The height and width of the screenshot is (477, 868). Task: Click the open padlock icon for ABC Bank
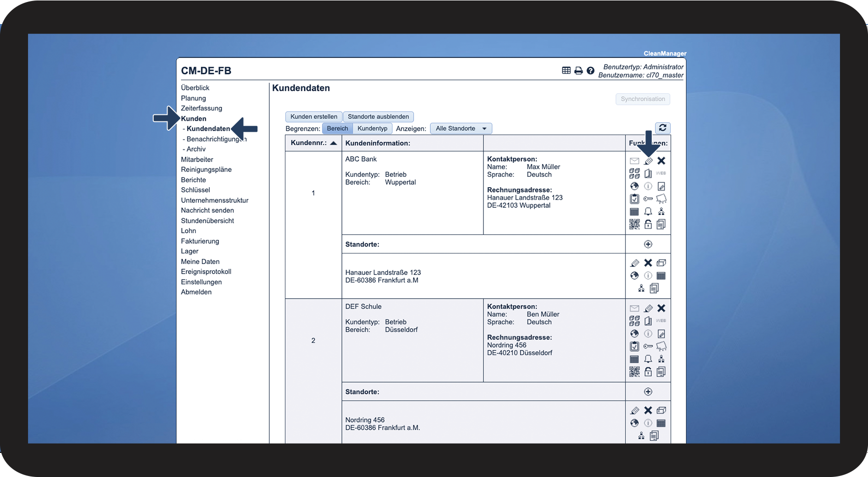coord(648,224)
